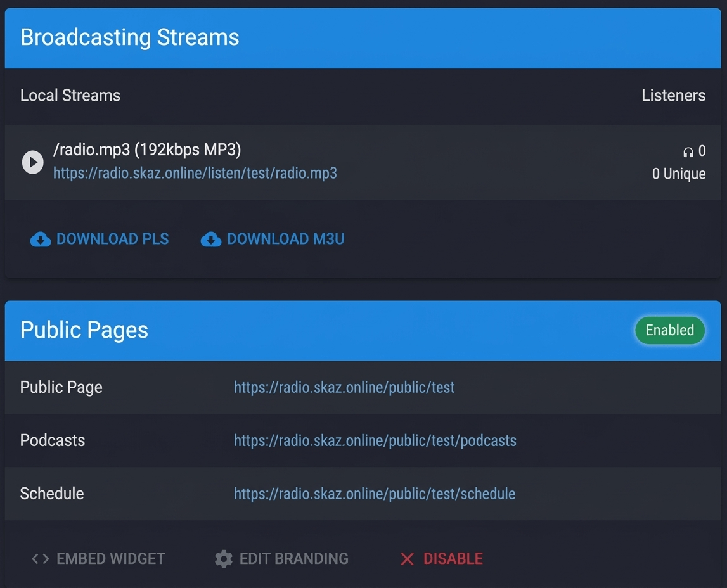Choose the Edit Branding label
Screen dimensions: 727x588
click(294, 559)
